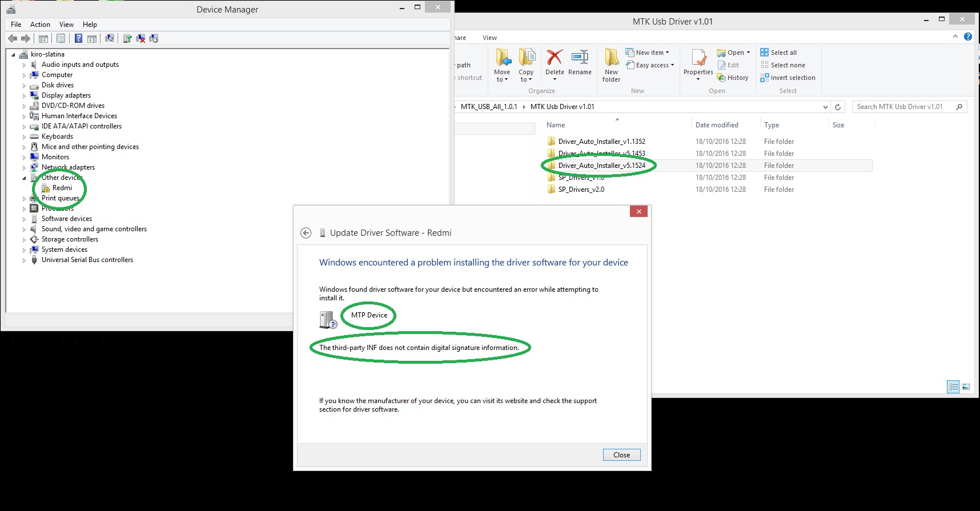The image size is (980, 511).
Task: Click Select all in the ribbon
Action: click(778, 53)
